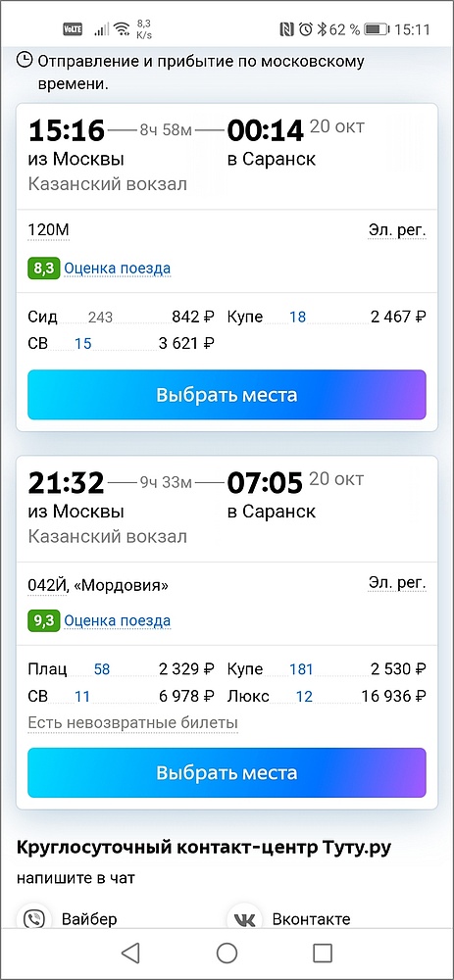Tap the Android back navigation triangle

(x=130, y=953)
